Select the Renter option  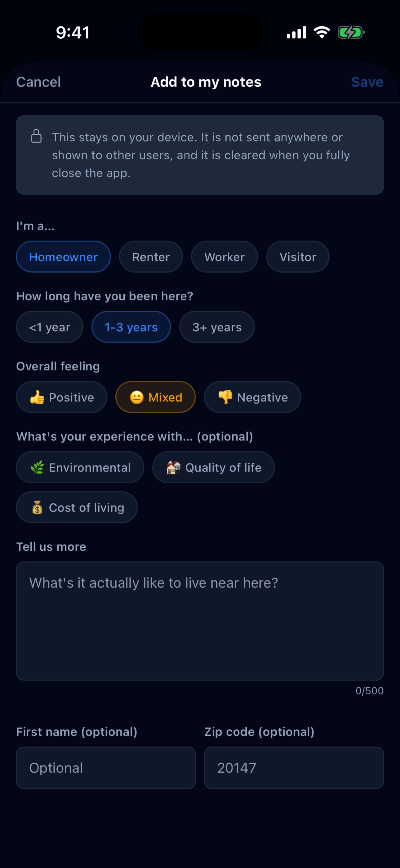tap(151, 257)
